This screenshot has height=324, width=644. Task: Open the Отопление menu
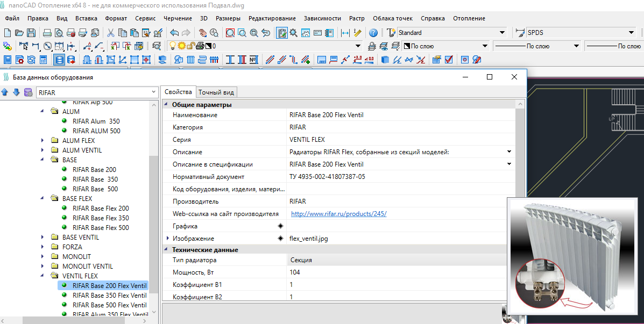[x=469, y=18]
